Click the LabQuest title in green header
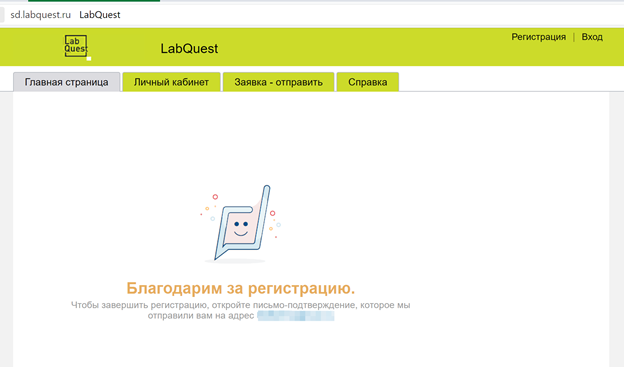 pyautogui.click(x=189, y=49)
